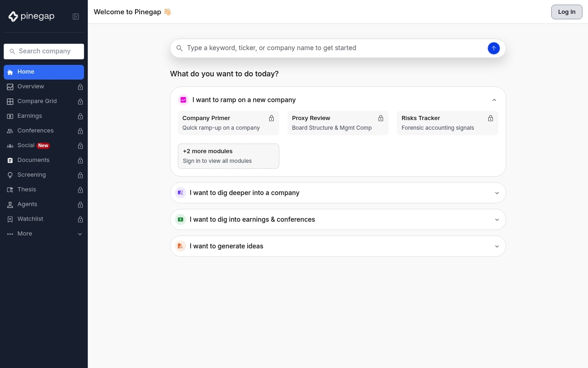Open Agents in the sidebar
This screenshot has width=588, height=368.
click(x=44, y=205)
